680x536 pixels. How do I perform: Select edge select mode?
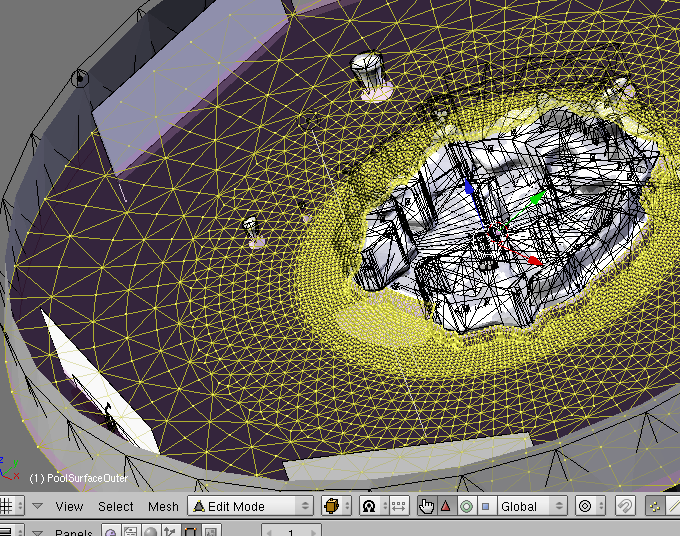[673, 506]
